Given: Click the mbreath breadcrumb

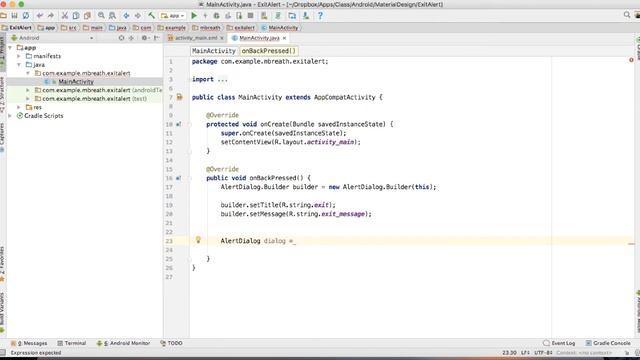Looking at the screenshot, I should [207, 28].
